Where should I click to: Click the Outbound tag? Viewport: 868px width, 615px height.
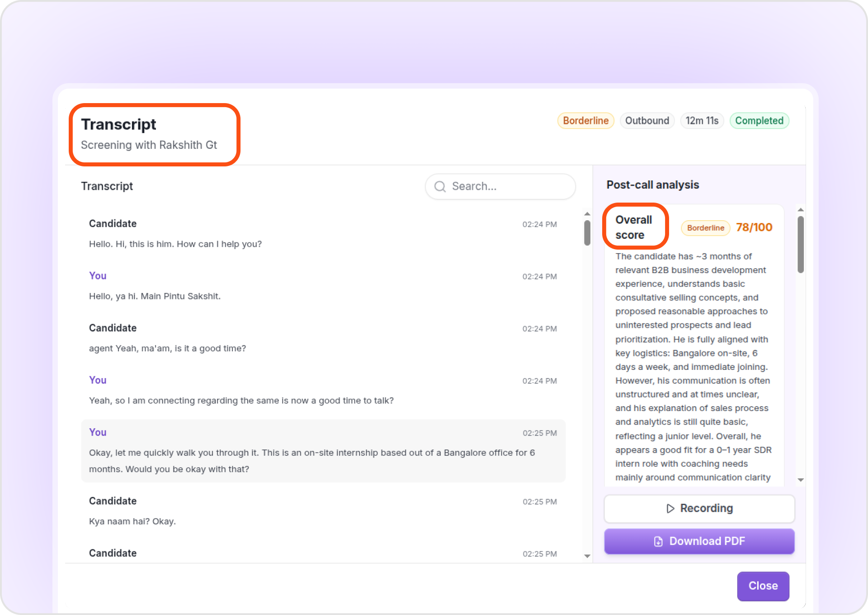tap(647, 121)
